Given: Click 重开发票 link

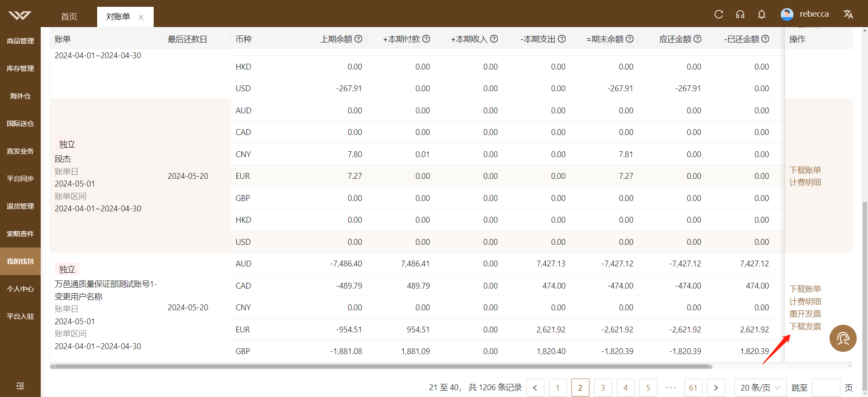Looking at the screenshot, I should 805,314.
